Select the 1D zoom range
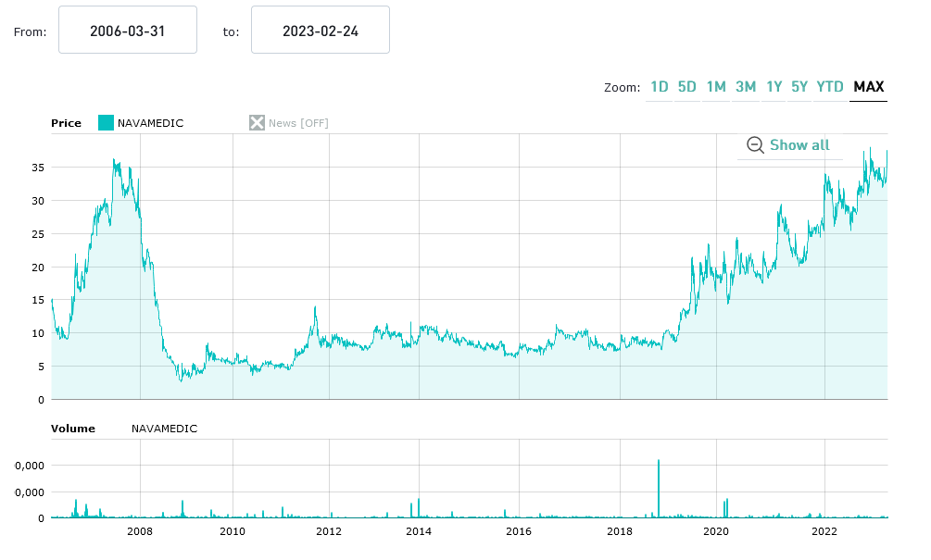The image size is (931, 560). (x=659, y=87)
